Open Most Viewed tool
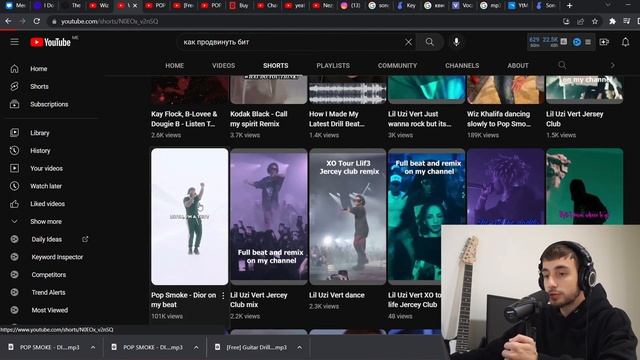Screen dimensions: 640x360 (x=51, y=310)
